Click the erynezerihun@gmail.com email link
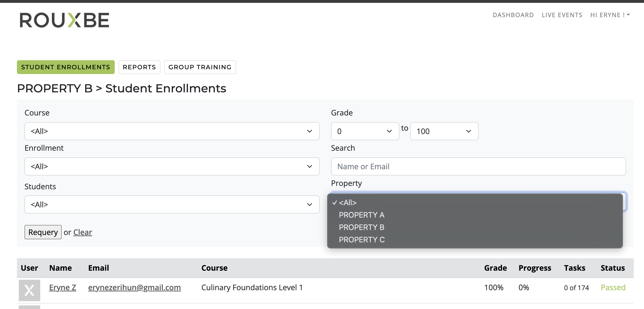The image size is (644, 309). (134, 287)
